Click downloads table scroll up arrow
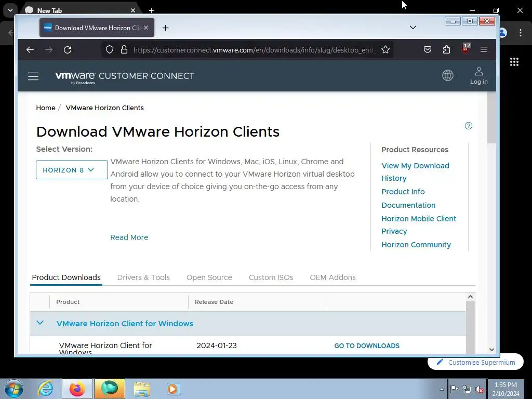 pyautogui.click(x=470, y=297)
